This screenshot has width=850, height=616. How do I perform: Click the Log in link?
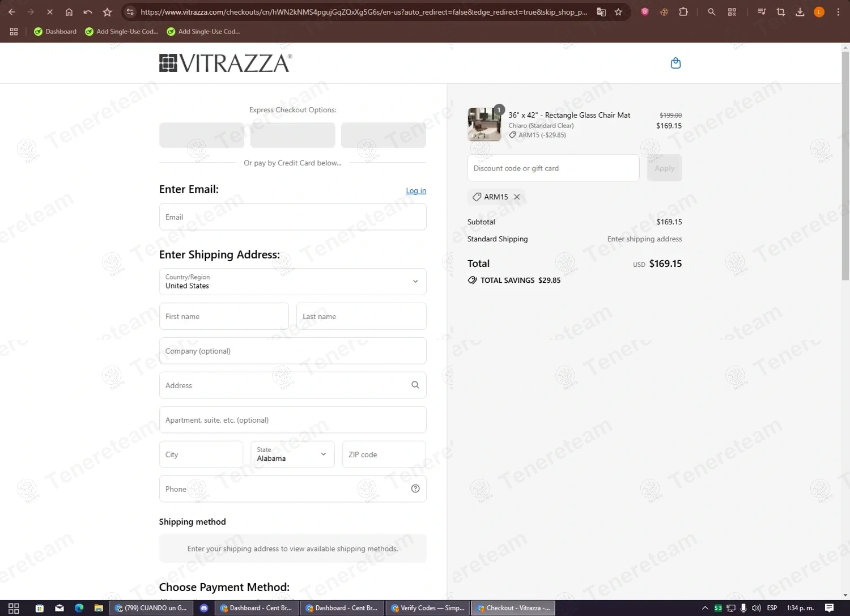pyautogui.click(x=416, y=190)
